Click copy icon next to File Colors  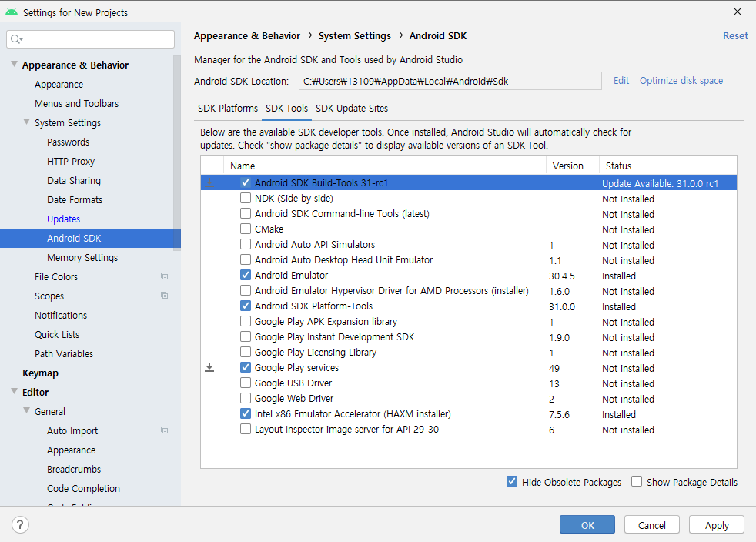pos(165,276)
